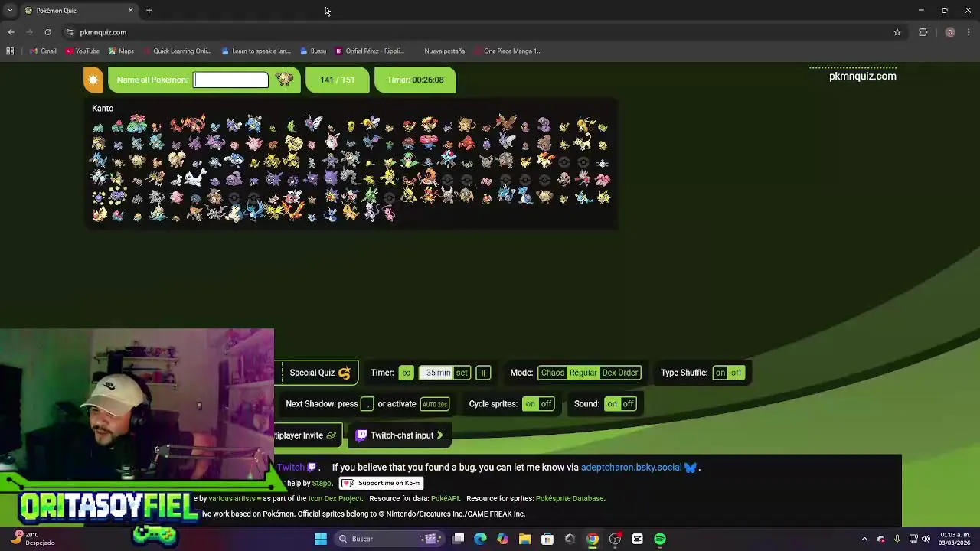Go back with the browser back arrow
Screen dimensions: 980x551
tap(11, 32)
